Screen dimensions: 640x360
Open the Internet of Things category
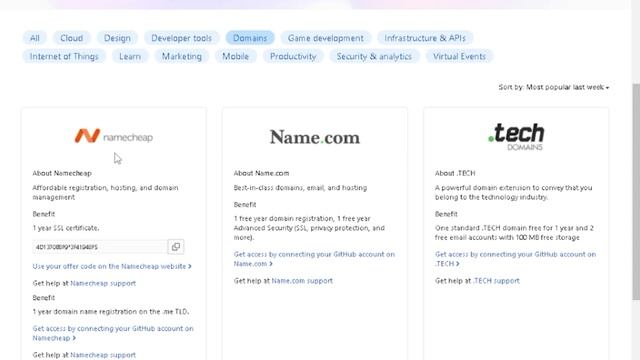pyautogui.click(x=64, y=56)
